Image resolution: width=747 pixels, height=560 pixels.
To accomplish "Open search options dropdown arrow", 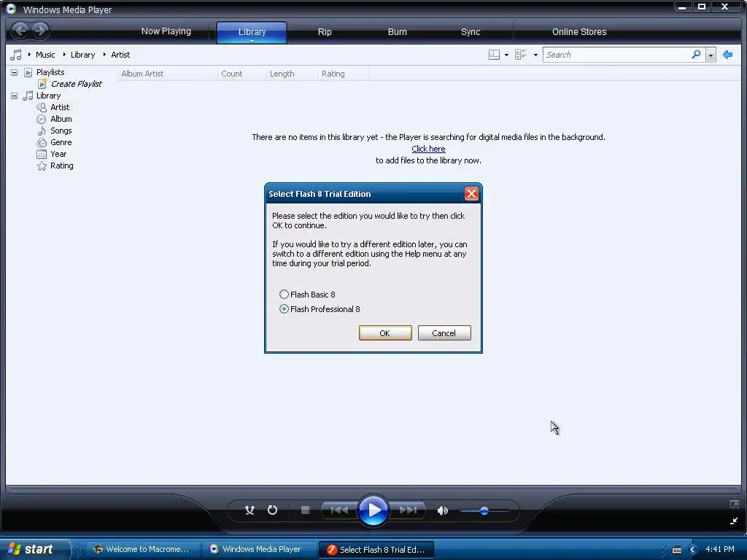I will click(x=711, y=55).
